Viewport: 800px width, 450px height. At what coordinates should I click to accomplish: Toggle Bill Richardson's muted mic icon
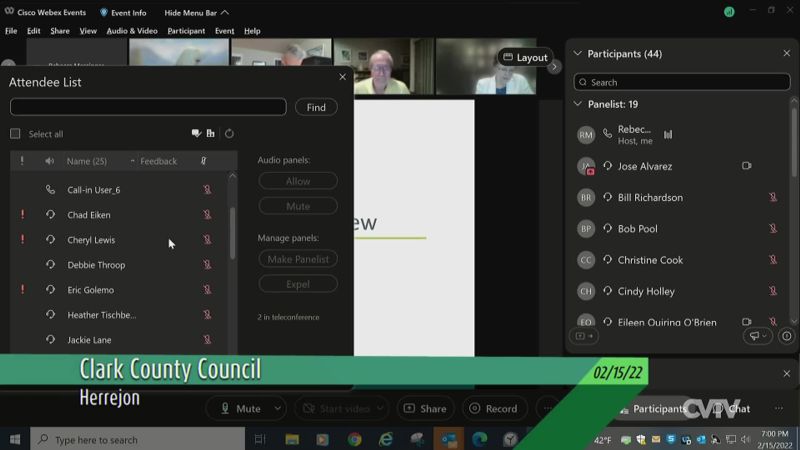pyautogui.click(x=773, y=198)
